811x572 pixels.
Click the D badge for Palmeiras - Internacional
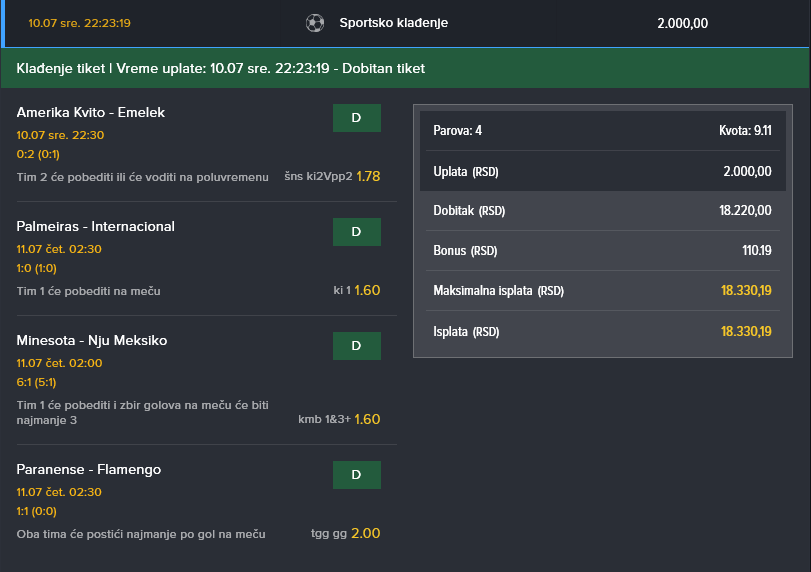[357, 232]
